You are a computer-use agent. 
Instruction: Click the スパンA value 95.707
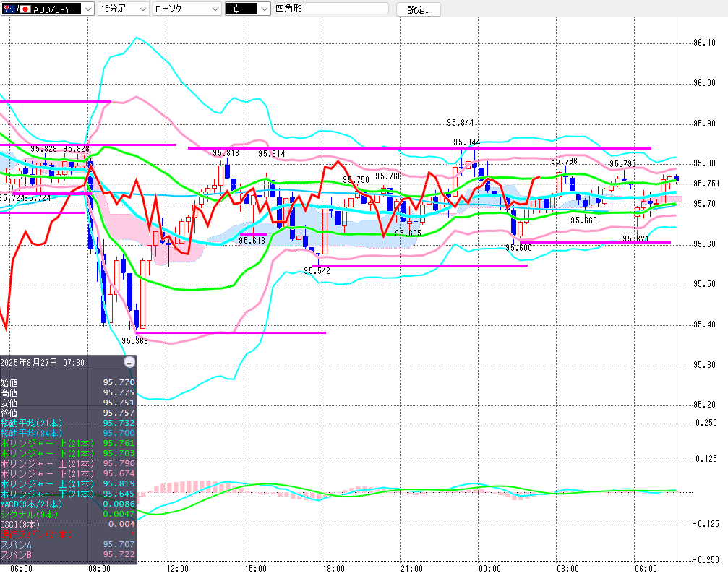click(119, 544)
